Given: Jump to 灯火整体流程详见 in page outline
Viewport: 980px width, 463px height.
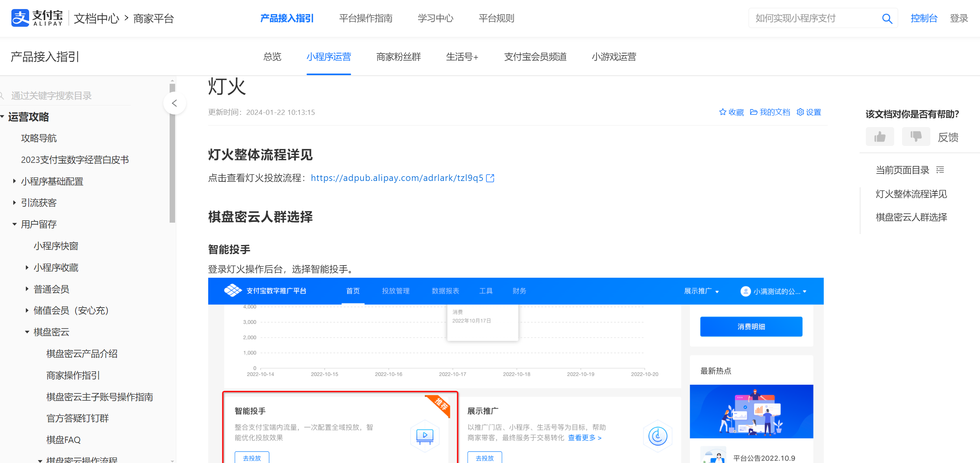Looking at the screenshot, I should click(x=911, y=194).
